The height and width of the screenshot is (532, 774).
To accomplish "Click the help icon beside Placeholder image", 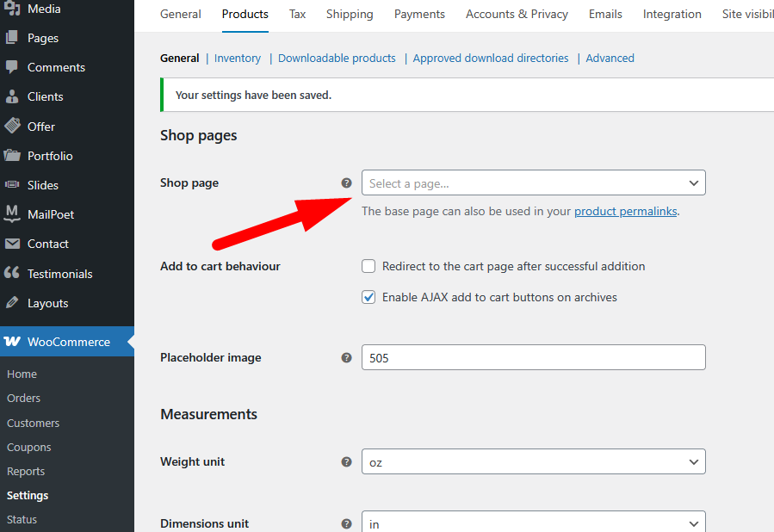I will coord(346,357).
